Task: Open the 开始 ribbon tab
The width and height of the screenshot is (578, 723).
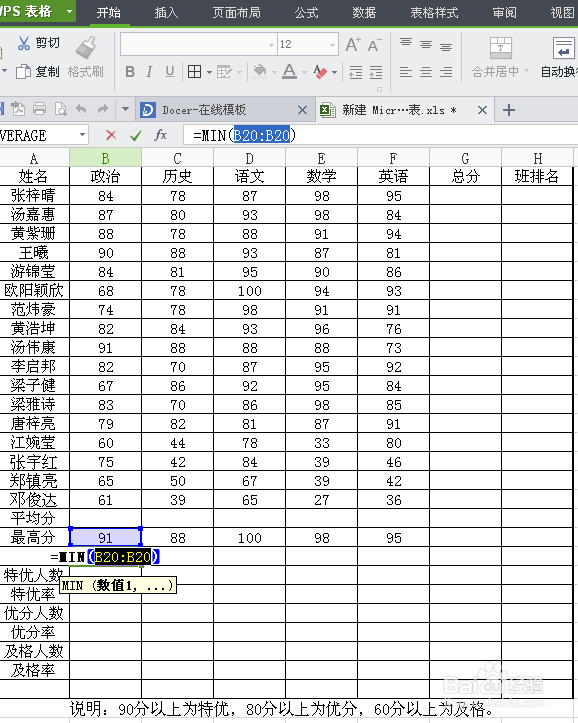Action: pos(109,12)
